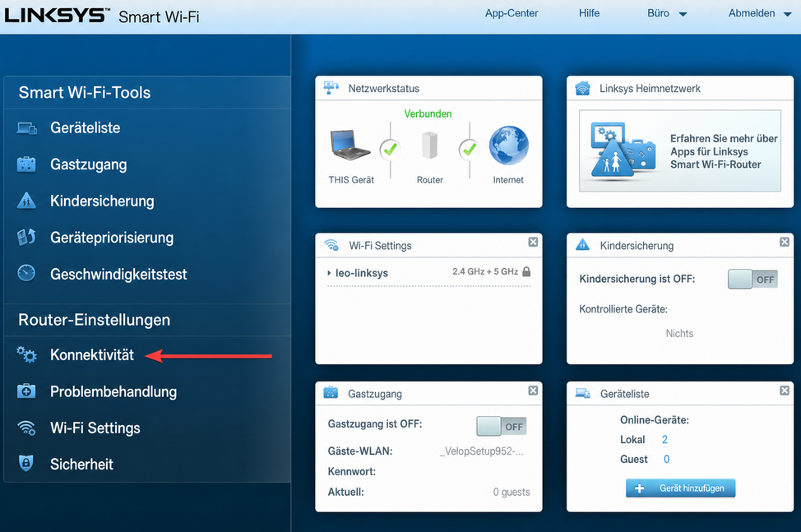
Task: Click the Wi-Fi Settings widget header icon
Action: click(x=331, y=245)
